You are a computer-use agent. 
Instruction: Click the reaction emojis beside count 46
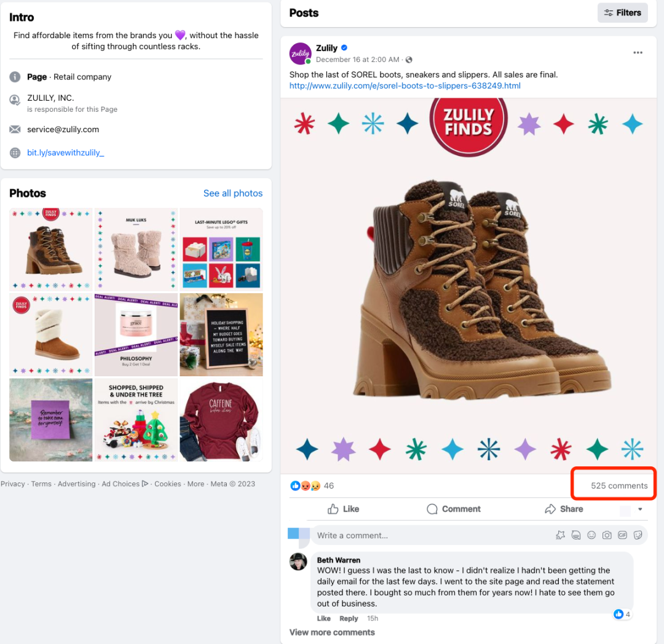tap(305, 485)
